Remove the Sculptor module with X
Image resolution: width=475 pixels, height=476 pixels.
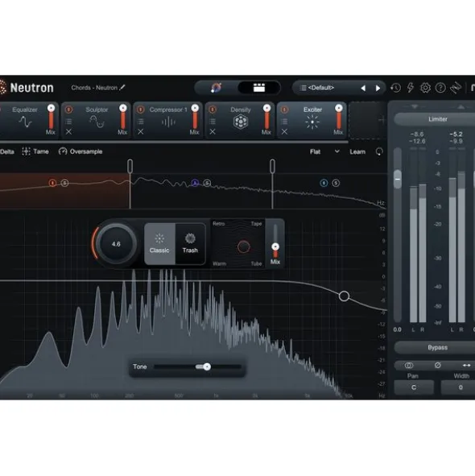coord(69,132)
